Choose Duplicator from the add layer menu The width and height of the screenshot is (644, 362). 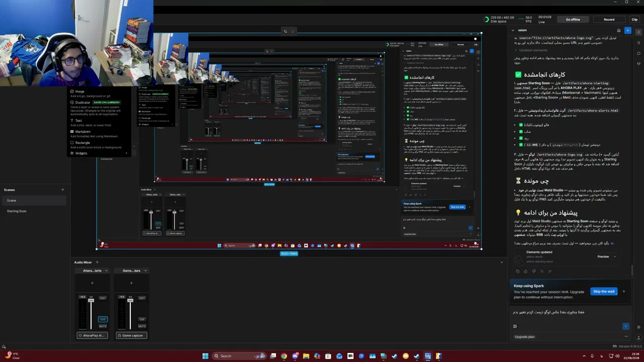(99, 108)
